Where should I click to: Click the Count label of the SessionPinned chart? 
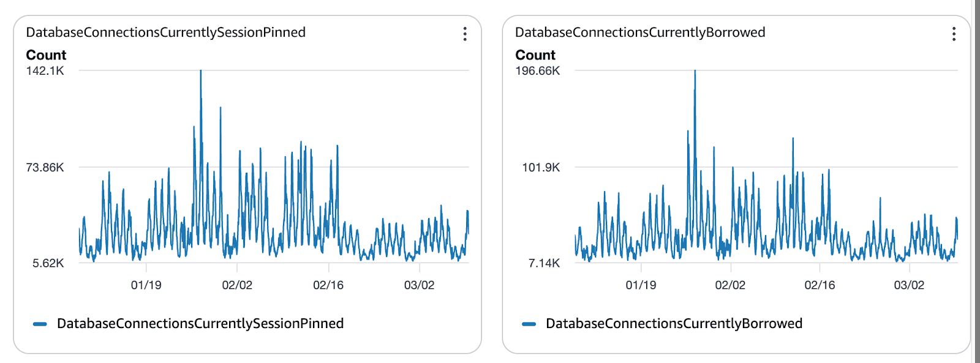coord(46,55)
